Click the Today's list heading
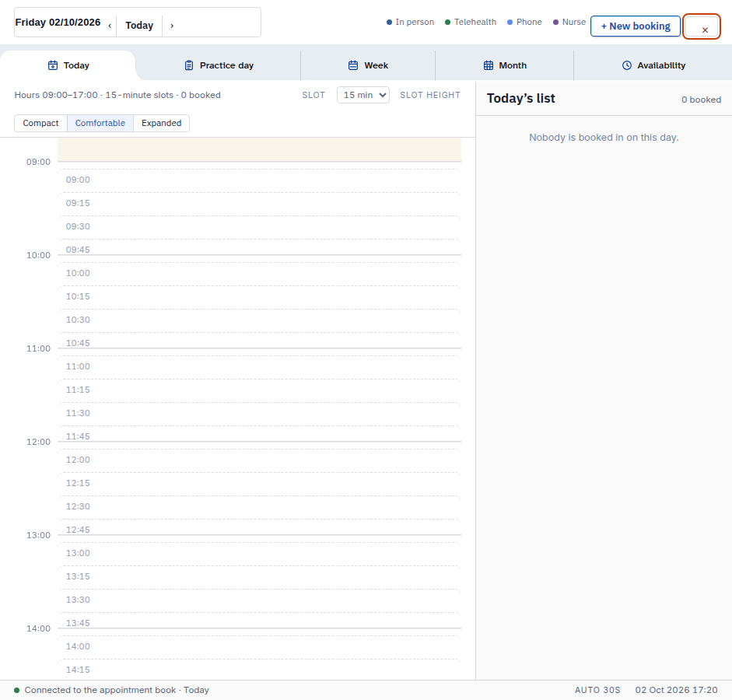 pos(521,99)
